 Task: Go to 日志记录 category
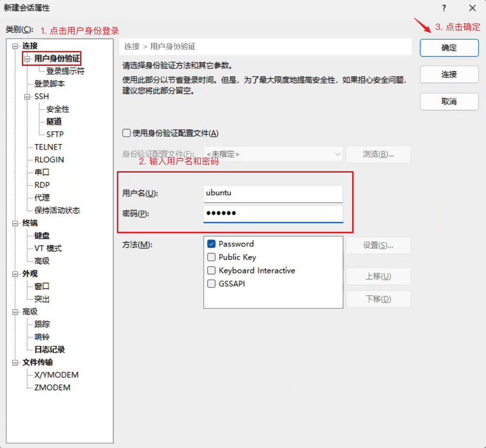pos(49,350)
